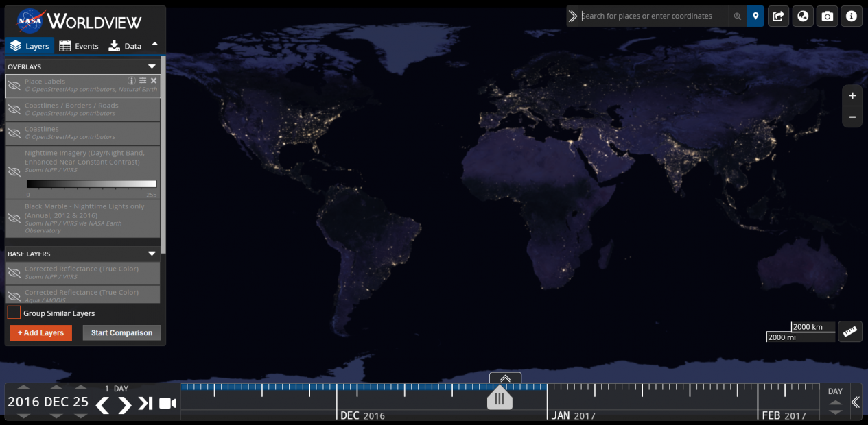Screen dimensions: 868x425
Task: Open Place Labels layer options
Action: (143, 81)
